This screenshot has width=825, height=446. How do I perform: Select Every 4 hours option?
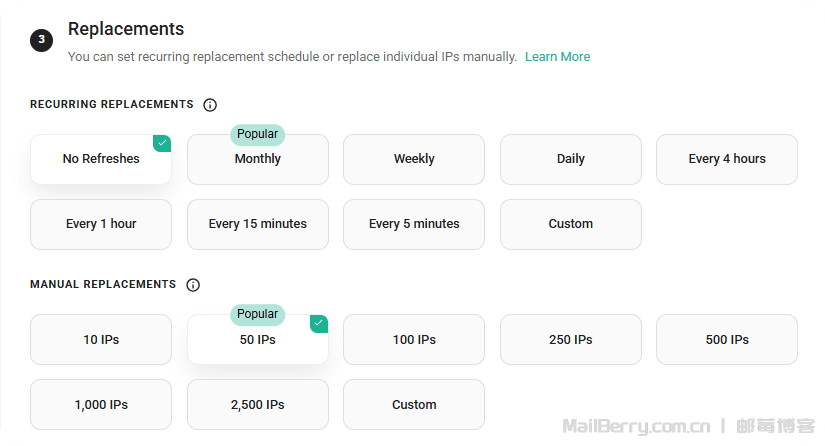pos(727,159)
